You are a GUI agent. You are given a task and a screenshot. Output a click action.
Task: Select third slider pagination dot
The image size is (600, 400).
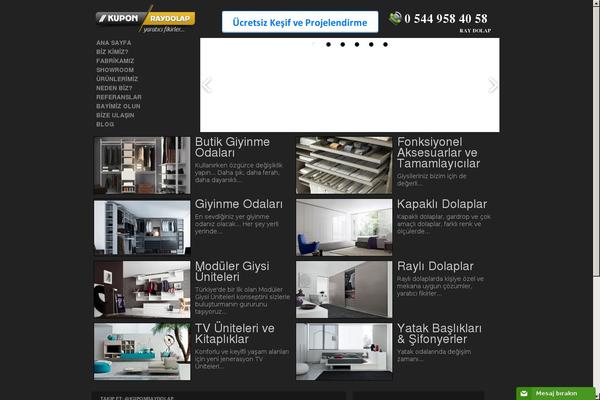342,44
